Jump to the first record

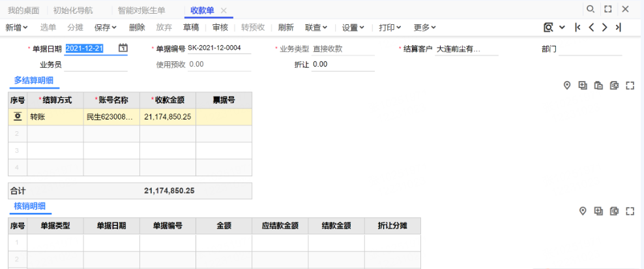(x=577, y=27)
